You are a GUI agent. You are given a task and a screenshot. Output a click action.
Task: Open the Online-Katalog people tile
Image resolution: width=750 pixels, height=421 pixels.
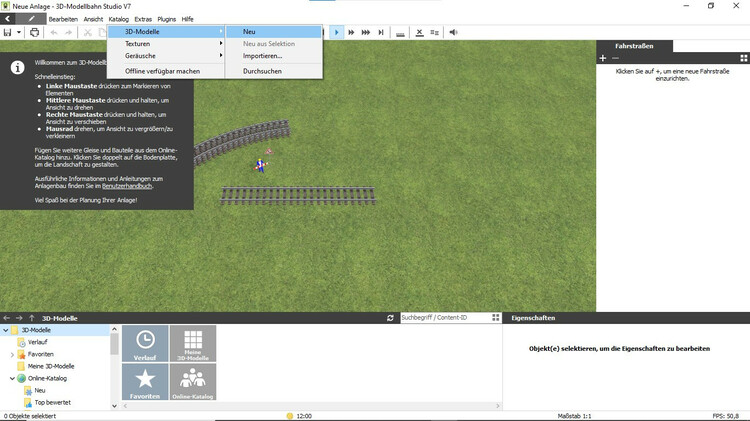click(193, 382)
